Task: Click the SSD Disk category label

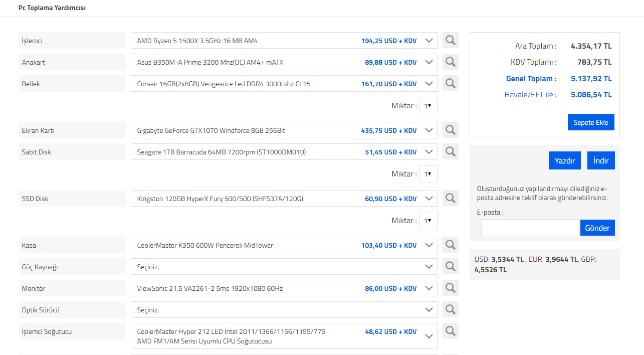Action: [x=72, y=199]
